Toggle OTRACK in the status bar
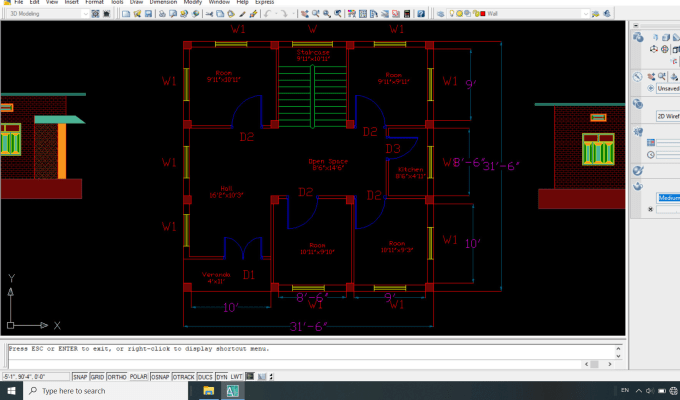Screen dimensions: 680x400 click(x=183, y=377)
